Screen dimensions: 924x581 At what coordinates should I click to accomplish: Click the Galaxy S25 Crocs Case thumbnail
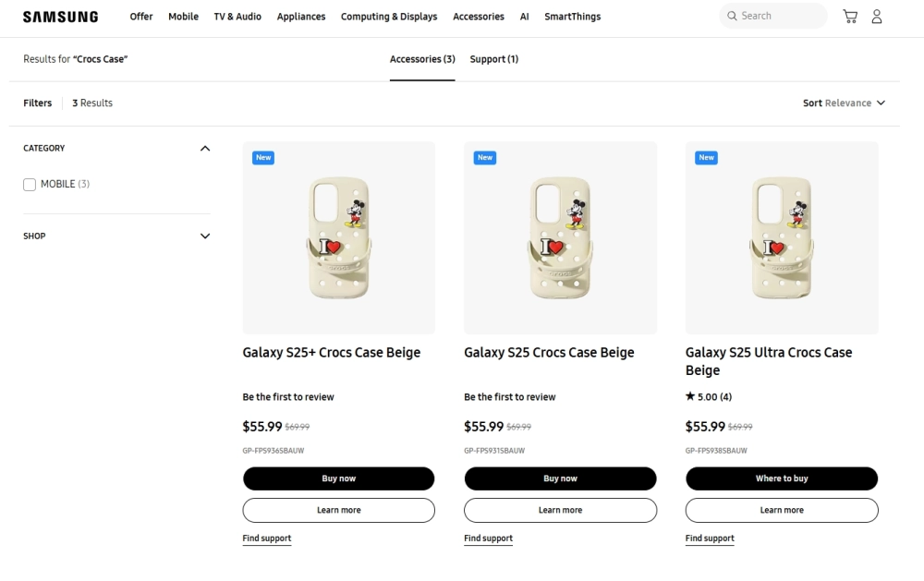pyautogui.click(x=560, y=237)
